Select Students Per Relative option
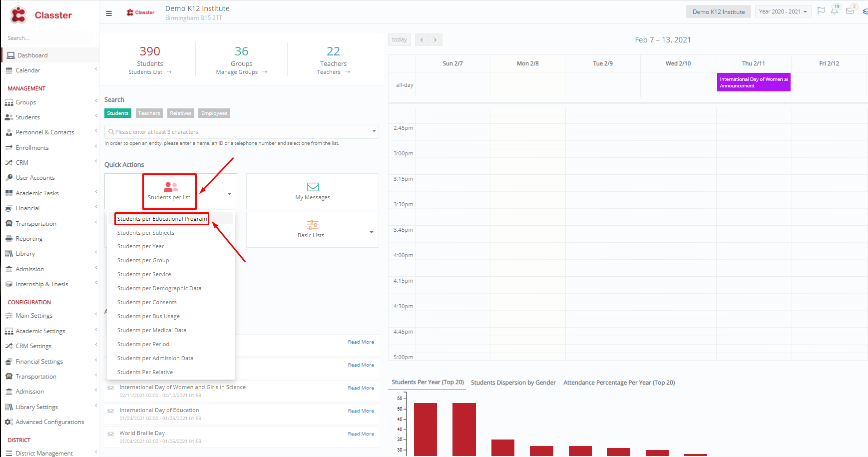This screenshot has width=868, height=457. pyautogui.click(x=145, y=372)
